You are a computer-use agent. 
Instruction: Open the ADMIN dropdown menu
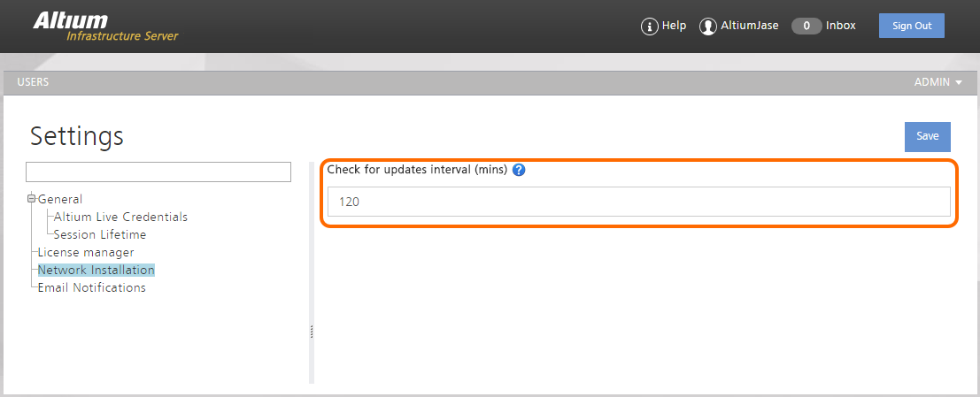pos(938,82)
